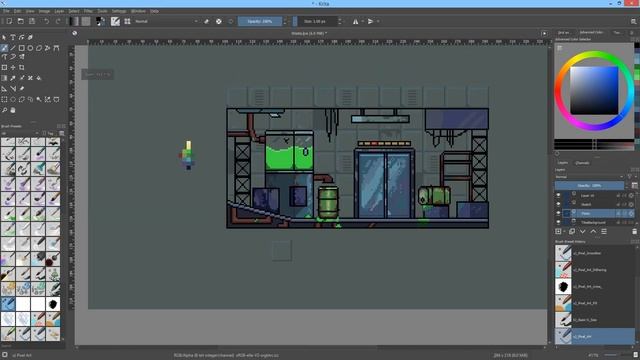Redo the last action

(58, 21)
